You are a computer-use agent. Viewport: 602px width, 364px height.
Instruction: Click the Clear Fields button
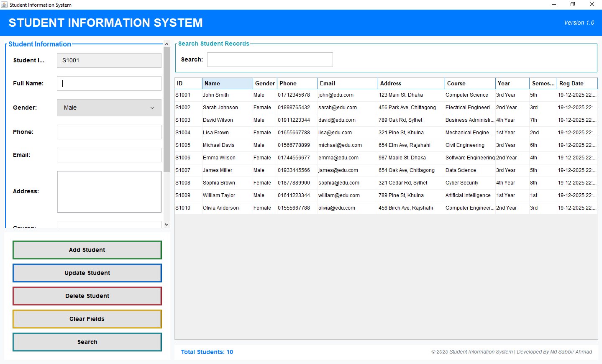(x=87, y=319)
